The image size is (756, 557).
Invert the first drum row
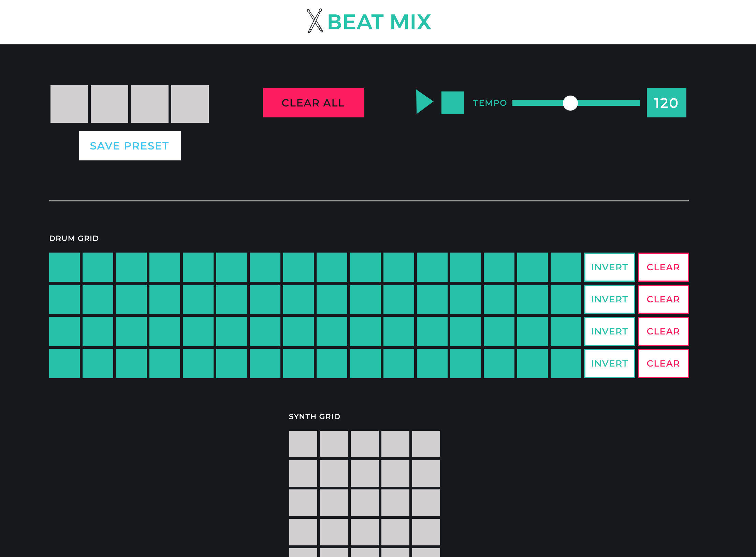tap(609, 267)
